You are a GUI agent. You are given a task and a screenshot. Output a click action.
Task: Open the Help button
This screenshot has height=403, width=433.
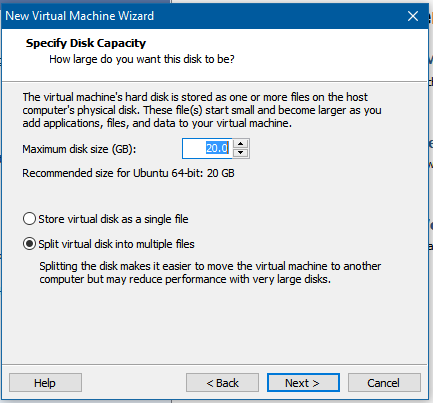(x=45, y=383)
